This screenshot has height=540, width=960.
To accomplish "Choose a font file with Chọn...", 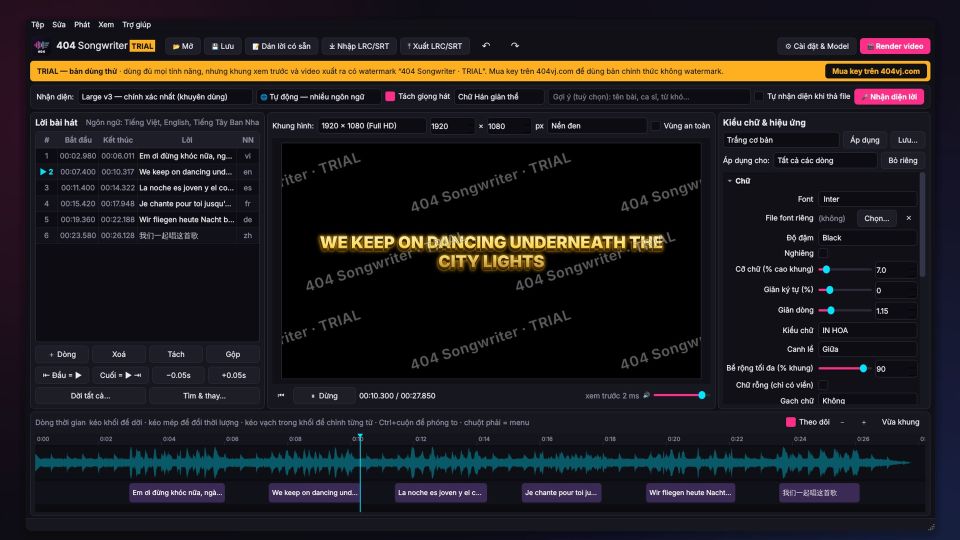I will click(x=877, y=218).
